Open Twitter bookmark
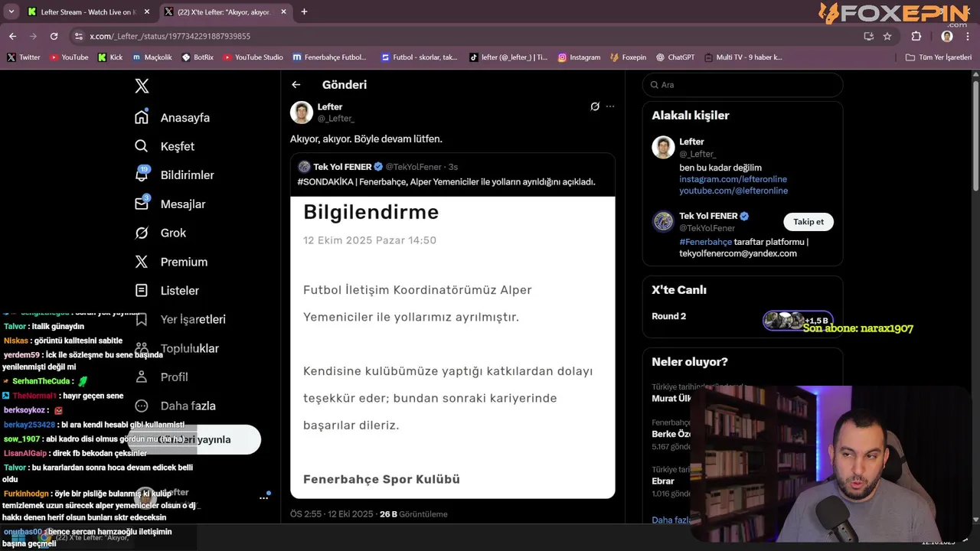This screenshot has height=551, width=980. 24,57
